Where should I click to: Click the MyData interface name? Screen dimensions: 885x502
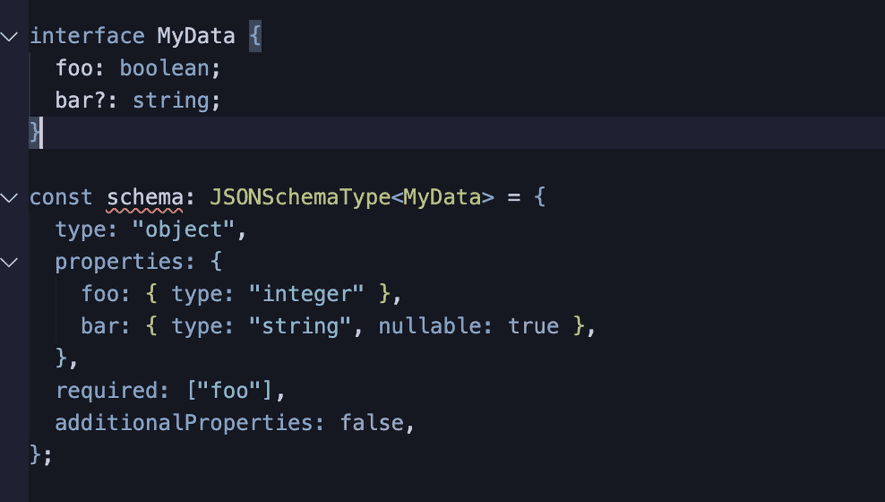196,36
